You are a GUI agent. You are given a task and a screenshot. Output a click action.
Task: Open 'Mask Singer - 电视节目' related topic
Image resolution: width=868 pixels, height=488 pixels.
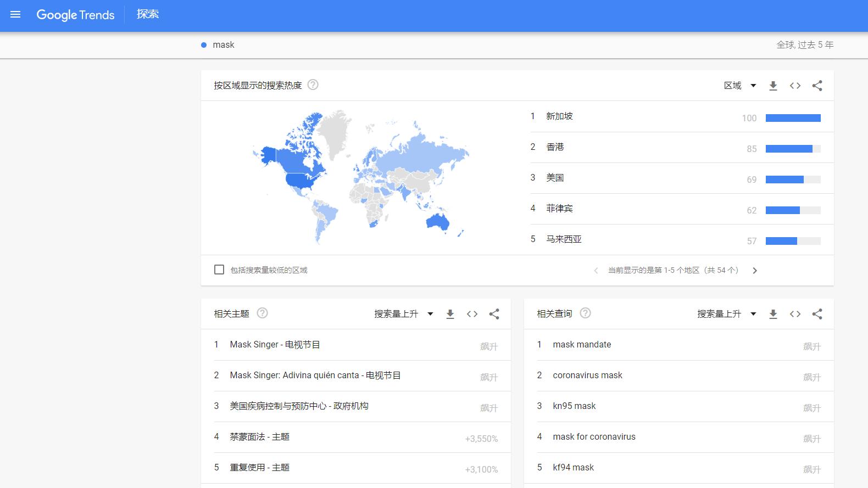pos(275,345)
